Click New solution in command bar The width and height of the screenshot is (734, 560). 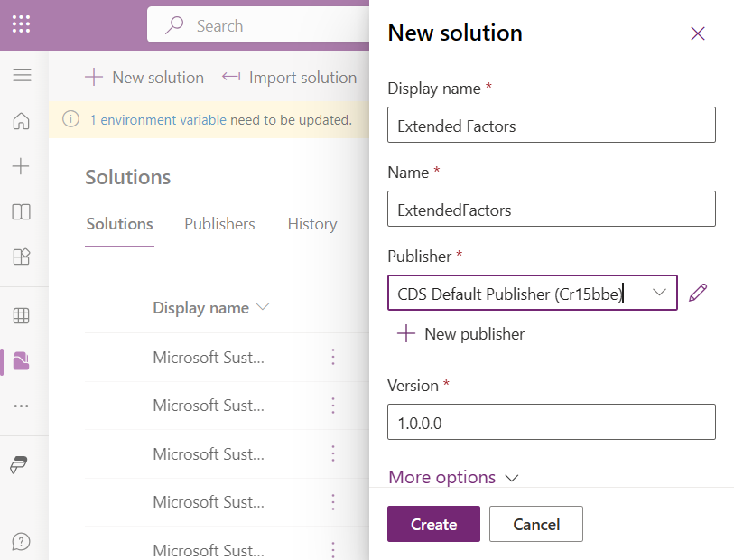(x=144, y=78)
